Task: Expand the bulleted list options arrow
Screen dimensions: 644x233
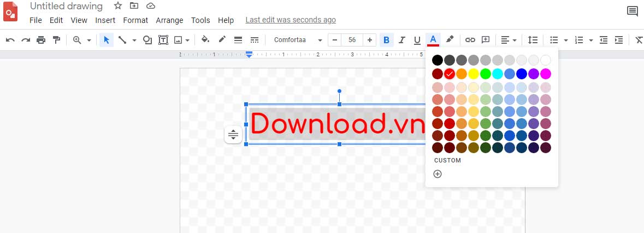Action: click(x=566, y=40)
